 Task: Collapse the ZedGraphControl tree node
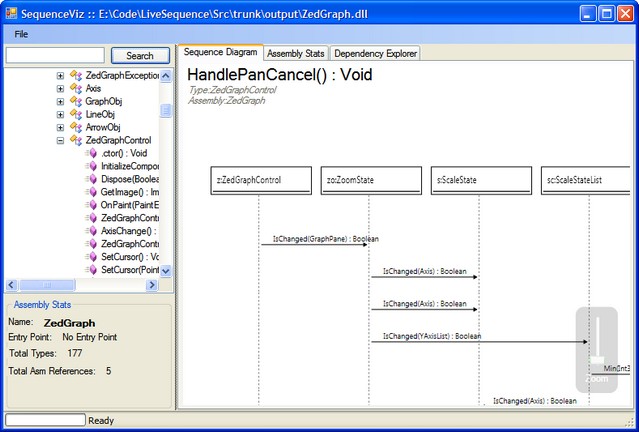[60, 140]
